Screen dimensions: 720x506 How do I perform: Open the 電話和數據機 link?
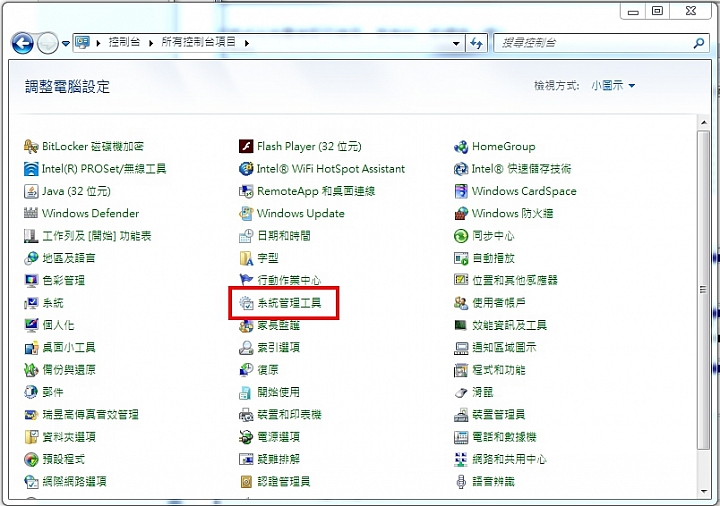tap(504, 437)
